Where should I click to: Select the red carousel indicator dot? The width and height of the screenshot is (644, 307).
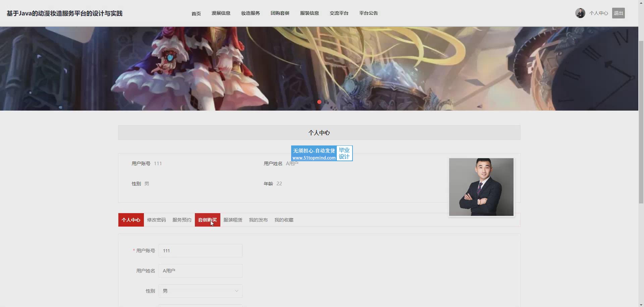click(x=319, y=102)
